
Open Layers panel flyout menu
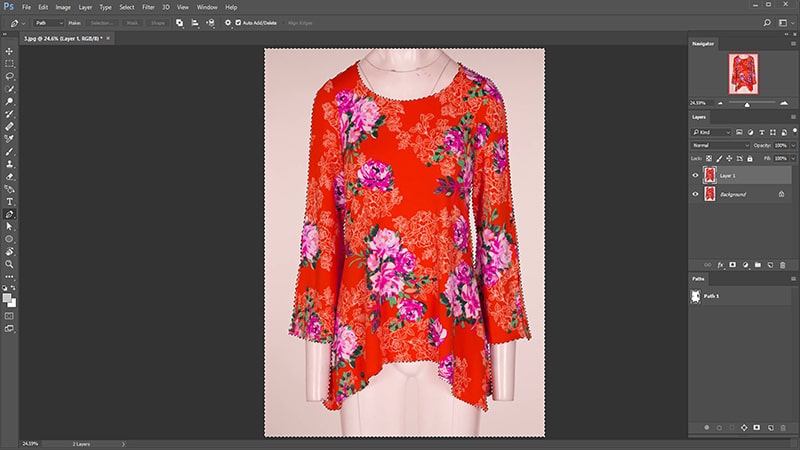pos(793,117)
